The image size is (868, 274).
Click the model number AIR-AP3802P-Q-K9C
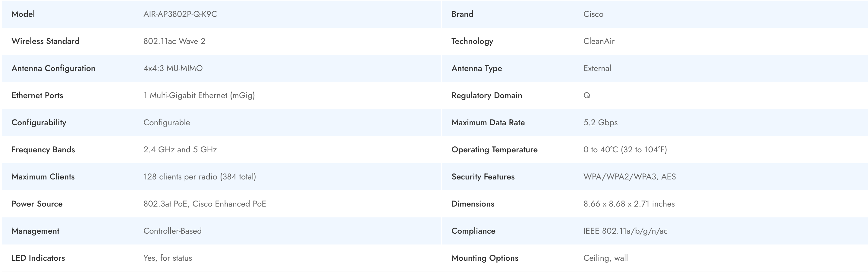coord(180,14)
